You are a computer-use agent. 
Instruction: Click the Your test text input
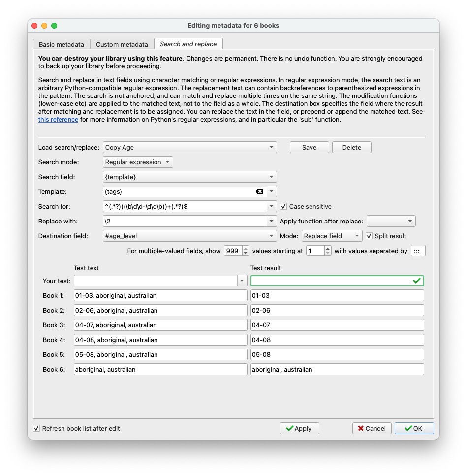coord(156,281)
